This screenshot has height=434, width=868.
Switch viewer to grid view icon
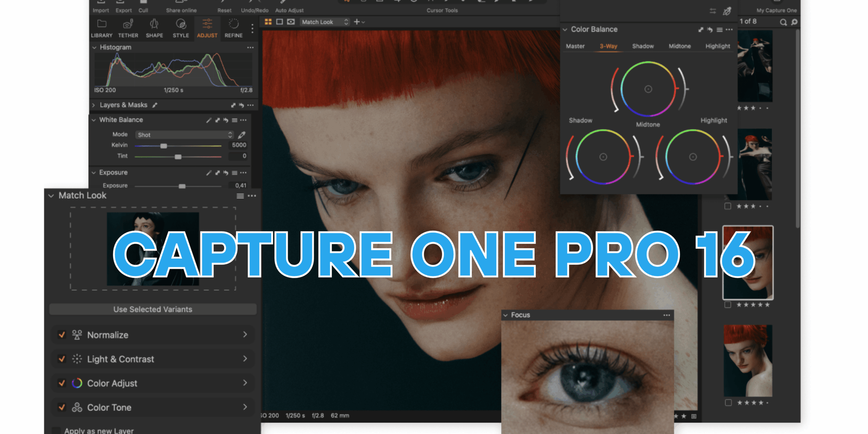pyautogui.click(x=268, y=22)
